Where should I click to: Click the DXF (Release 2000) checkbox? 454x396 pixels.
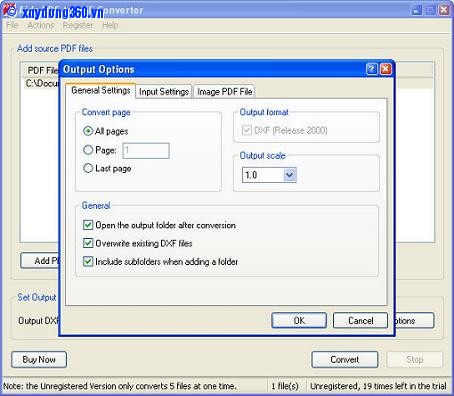click(247, 130)
